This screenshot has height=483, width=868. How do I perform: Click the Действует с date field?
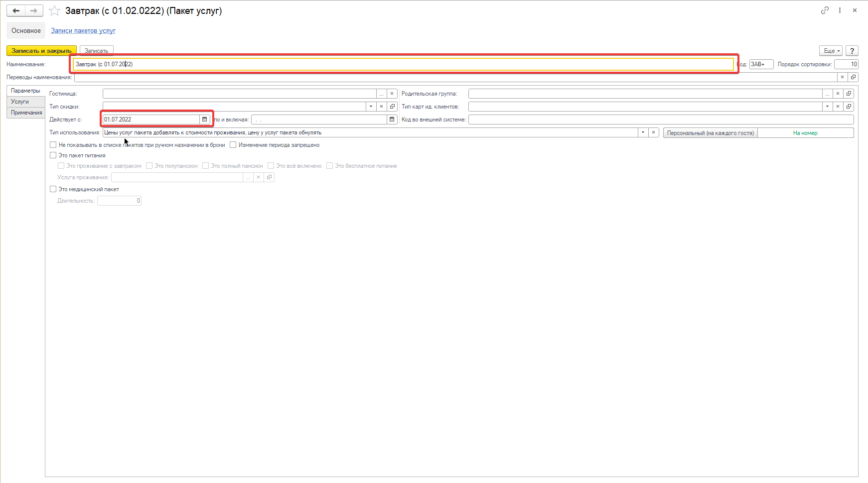151,120
